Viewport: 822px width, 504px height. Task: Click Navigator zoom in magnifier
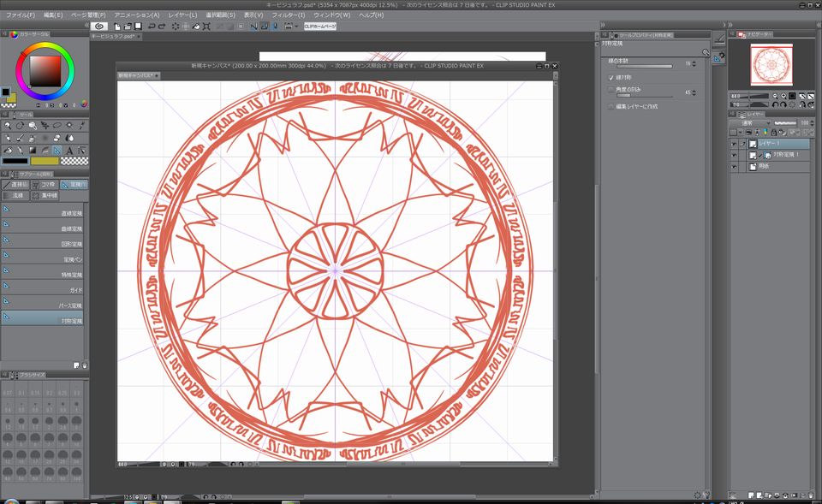point(783,96)
